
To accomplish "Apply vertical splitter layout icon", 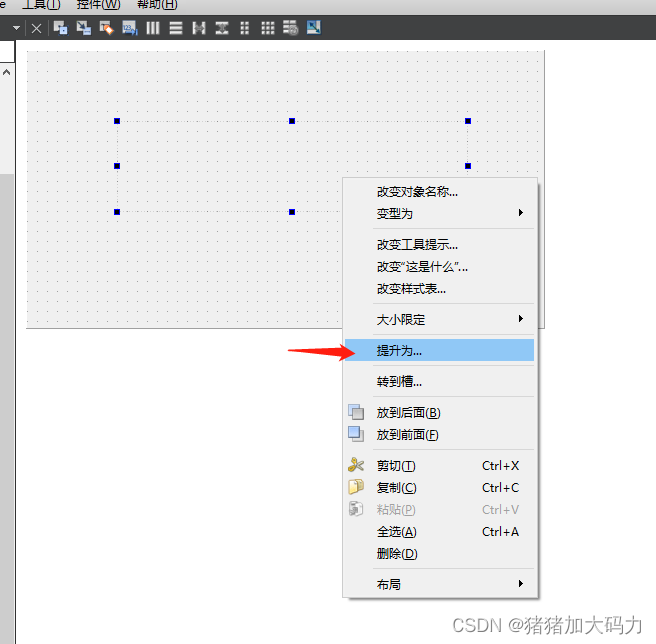I will pos(222,28).
